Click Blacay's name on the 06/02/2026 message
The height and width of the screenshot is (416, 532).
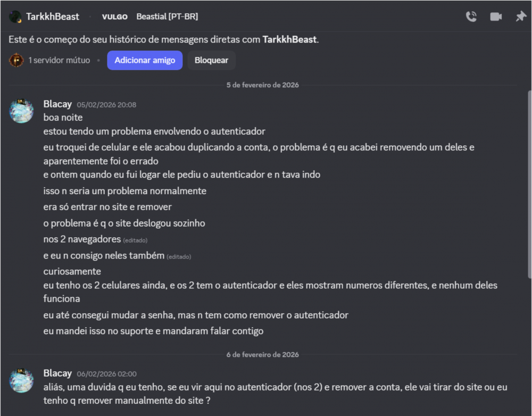click(57, 373)
